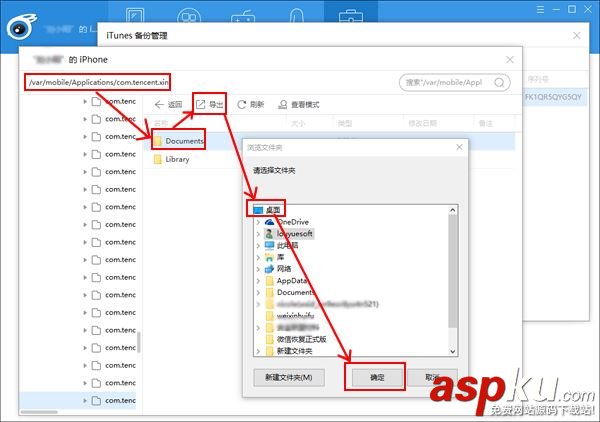The image size is (600, 422).
Task: Click the 导出 export button
Action: tap(209, 104)
